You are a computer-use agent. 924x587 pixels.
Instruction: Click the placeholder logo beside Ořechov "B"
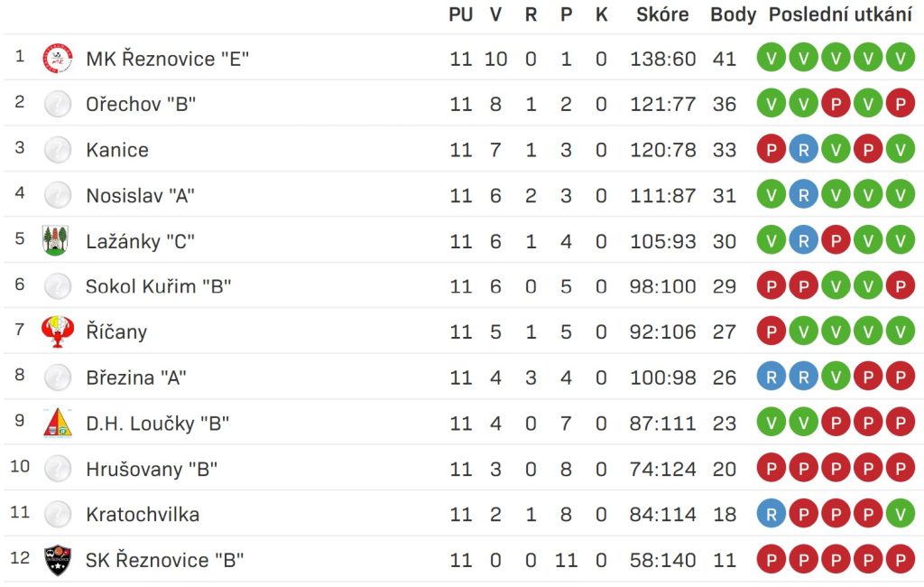coord(58,104)
